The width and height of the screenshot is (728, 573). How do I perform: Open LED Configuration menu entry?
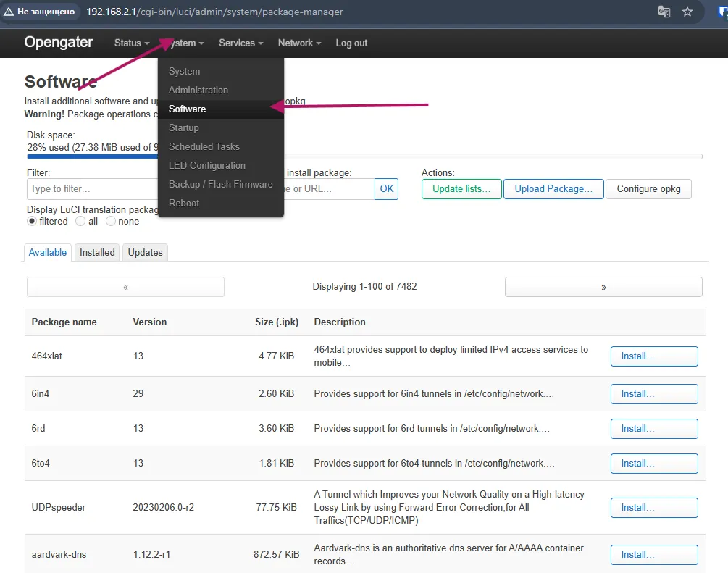207,165
